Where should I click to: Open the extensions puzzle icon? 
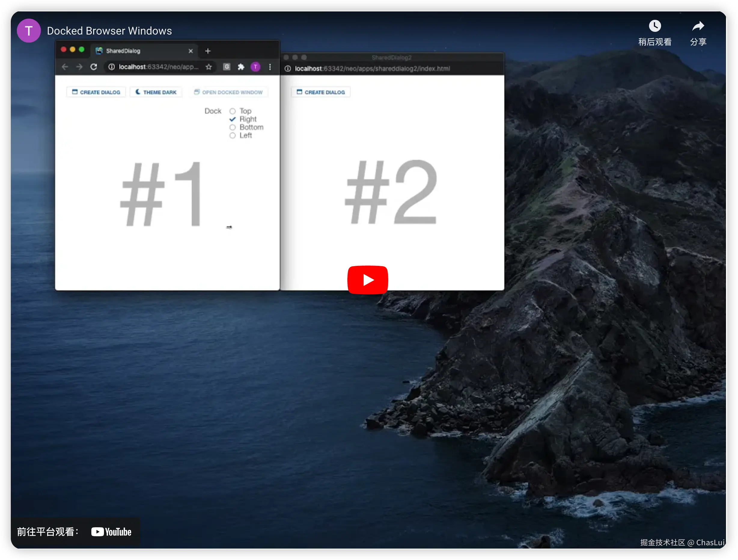point(241,67)
